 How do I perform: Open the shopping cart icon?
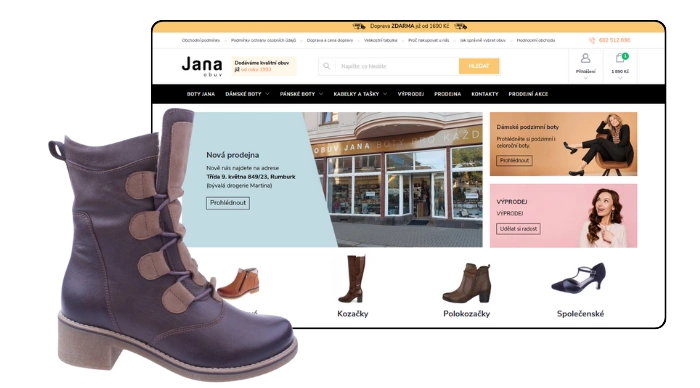[620, 58]
